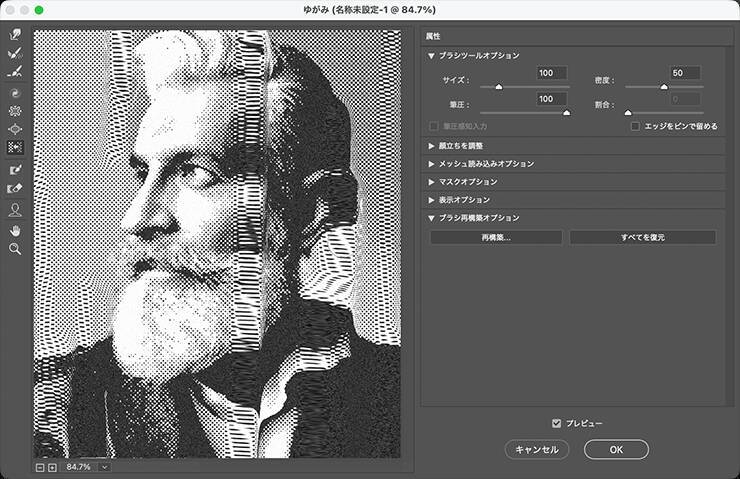Click the zoom in plus button
Viewport: 740px width, 479px height.
(52, 467)
